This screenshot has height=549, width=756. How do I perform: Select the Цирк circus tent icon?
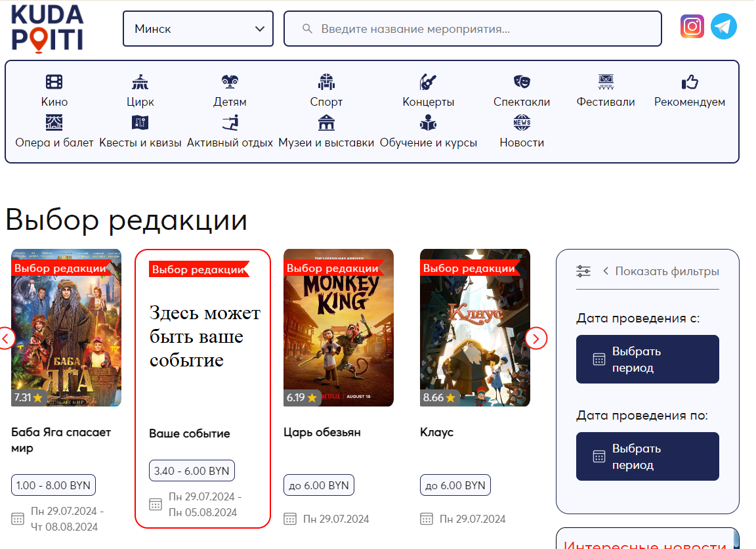coord(140,81)
